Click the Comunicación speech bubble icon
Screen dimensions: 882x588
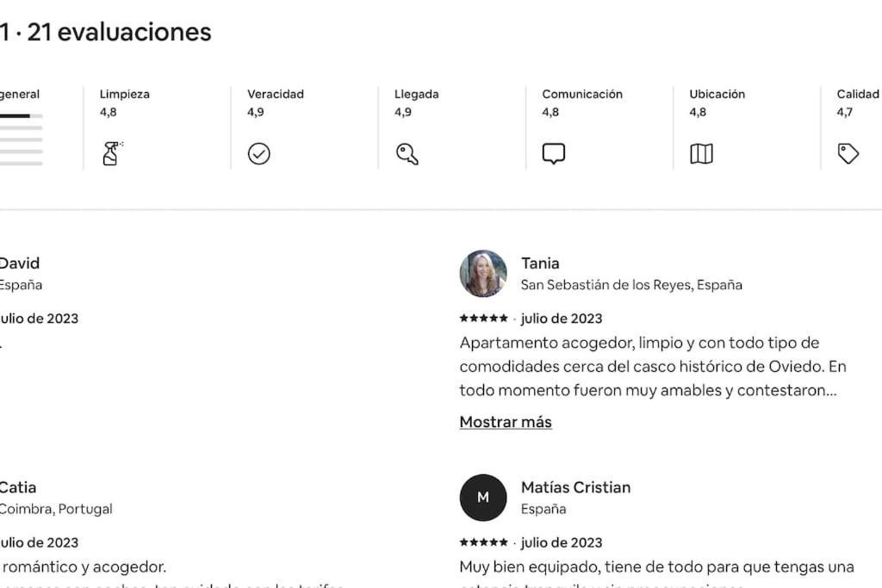554,153
